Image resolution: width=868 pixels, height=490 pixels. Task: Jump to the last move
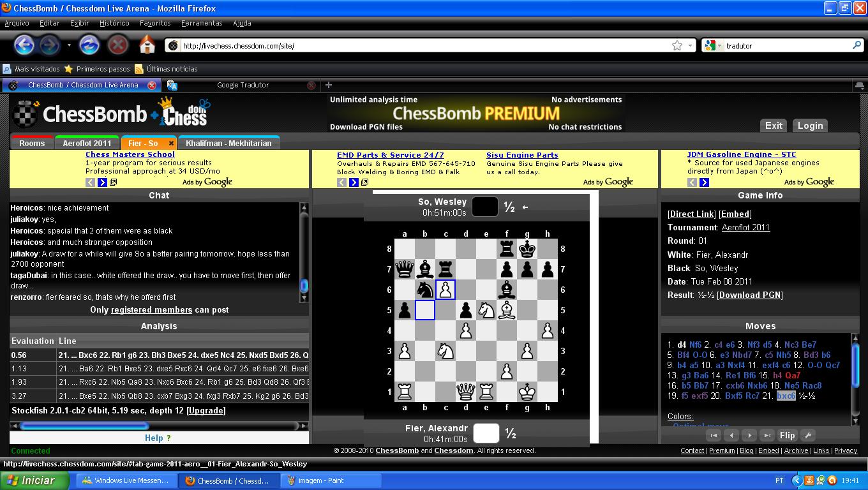tap(768, 435)
